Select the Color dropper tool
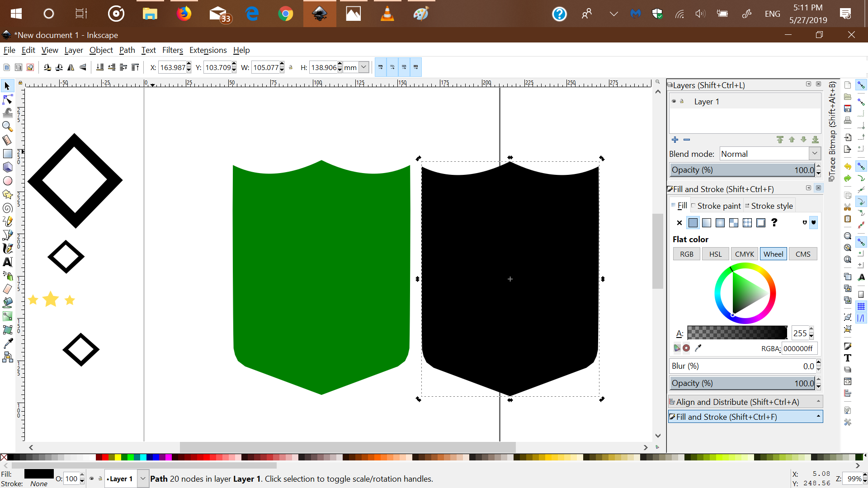The width and height of the screenshot is (868, 488). tap(8, 343)
